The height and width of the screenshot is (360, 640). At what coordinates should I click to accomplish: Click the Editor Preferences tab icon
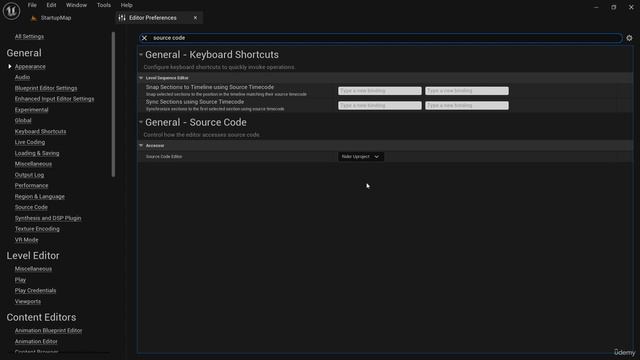coord(122,18)
